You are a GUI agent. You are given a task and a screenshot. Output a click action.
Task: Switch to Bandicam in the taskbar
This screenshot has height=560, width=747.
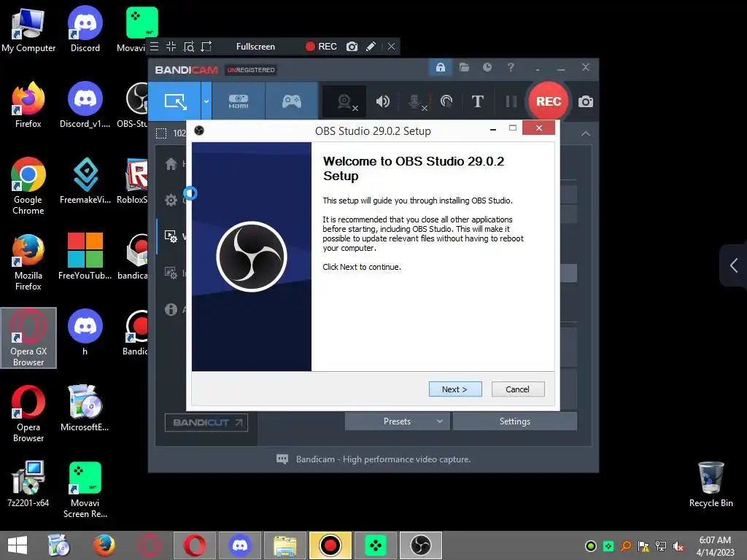[x=330, y=545]
